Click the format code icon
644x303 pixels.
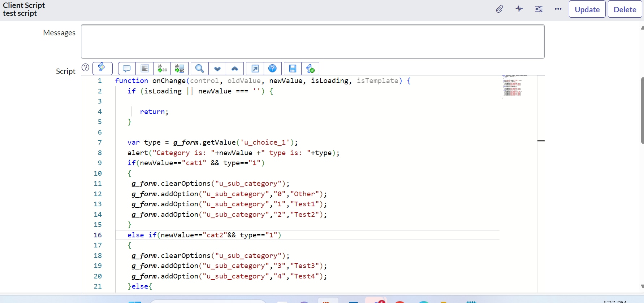144,69
